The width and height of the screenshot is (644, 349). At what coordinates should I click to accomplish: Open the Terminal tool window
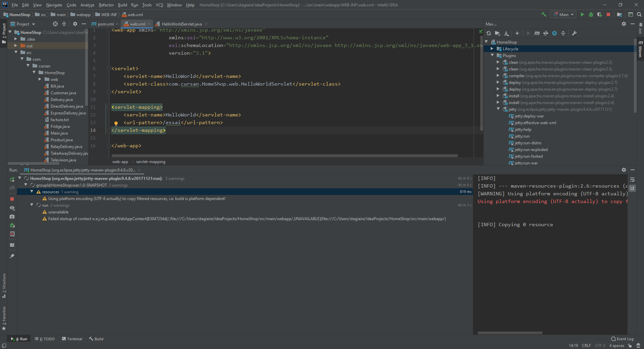[x=72, y=339]
